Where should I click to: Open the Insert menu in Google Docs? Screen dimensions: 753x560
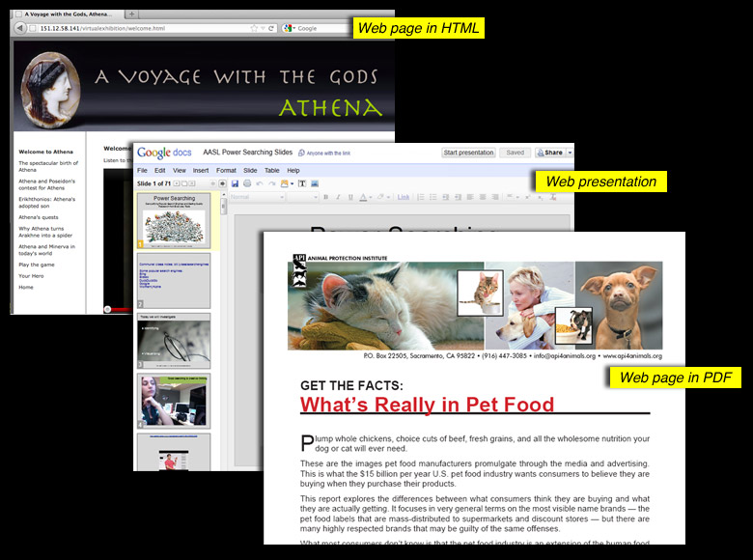(200, 170)
